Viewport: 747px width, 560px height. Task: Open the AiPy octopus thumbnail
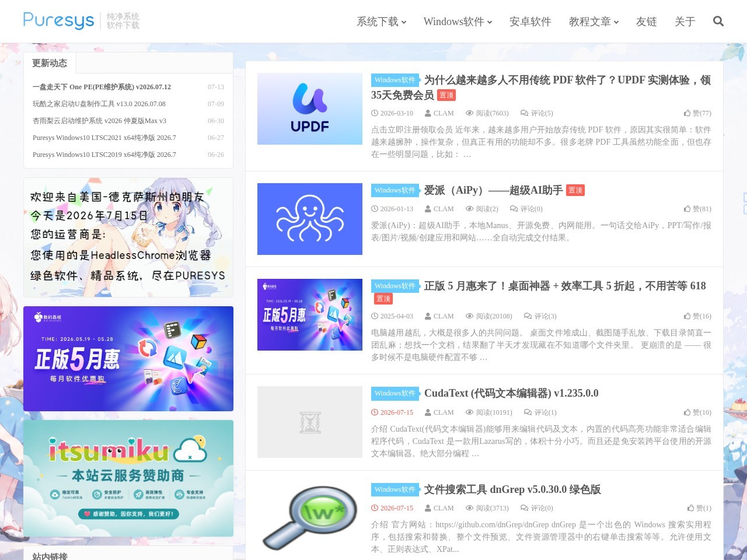point(310,219)
